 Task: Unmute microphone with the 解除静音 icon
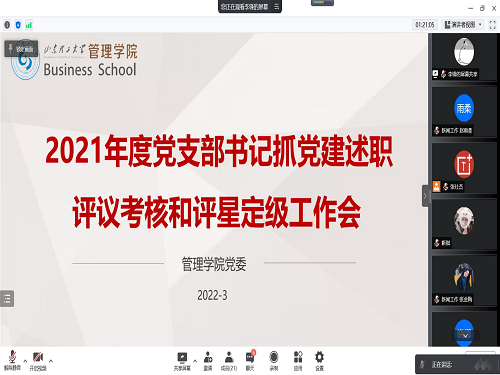[x=12, y=360]
